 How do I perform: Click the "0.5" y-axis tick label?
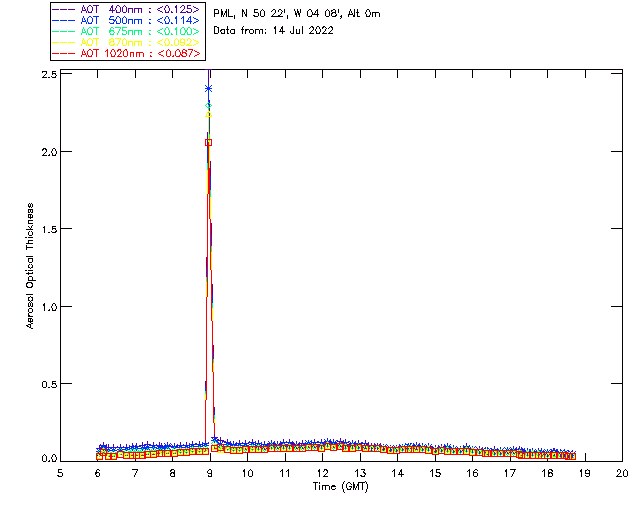click(x=49, y=385)
